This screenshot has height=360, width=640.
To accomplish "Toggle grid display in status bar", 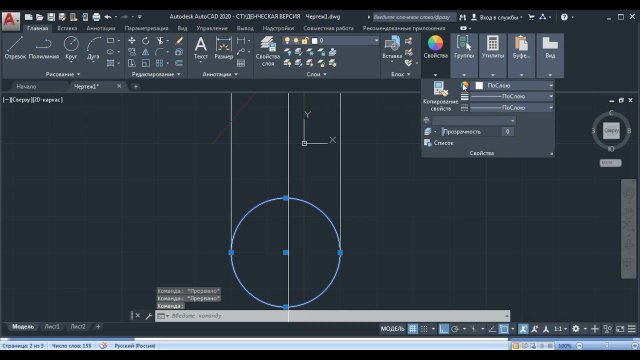I will point(413,329).
